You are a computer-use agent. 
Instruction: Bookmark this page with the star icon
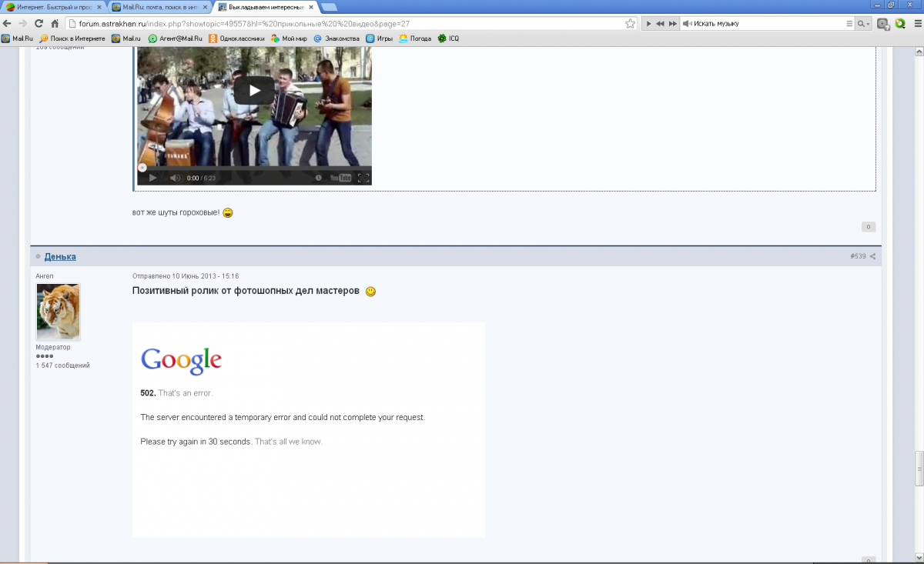point(630,24)
